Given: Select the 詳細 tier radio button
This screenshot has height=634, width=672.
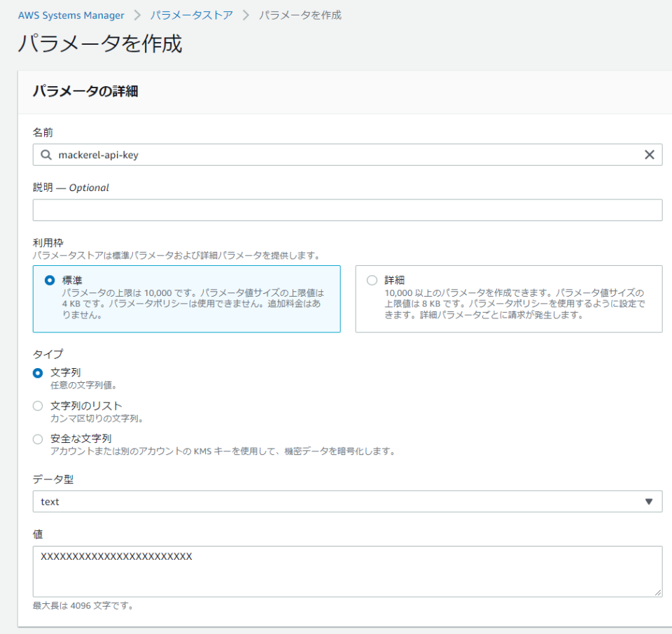Looking at the screenshot, I should pyautogui.click(x=372, y=280).
